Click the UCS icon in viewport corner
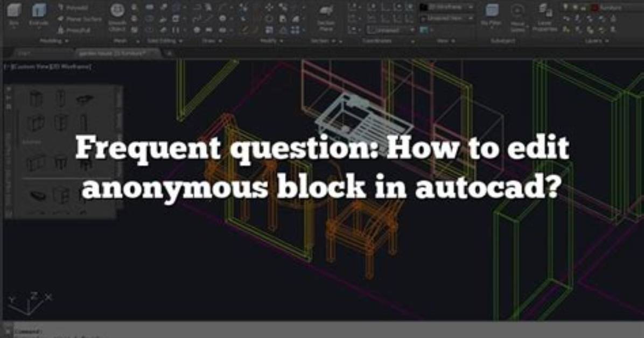This screenshot has height=338, width=644. 30,303
